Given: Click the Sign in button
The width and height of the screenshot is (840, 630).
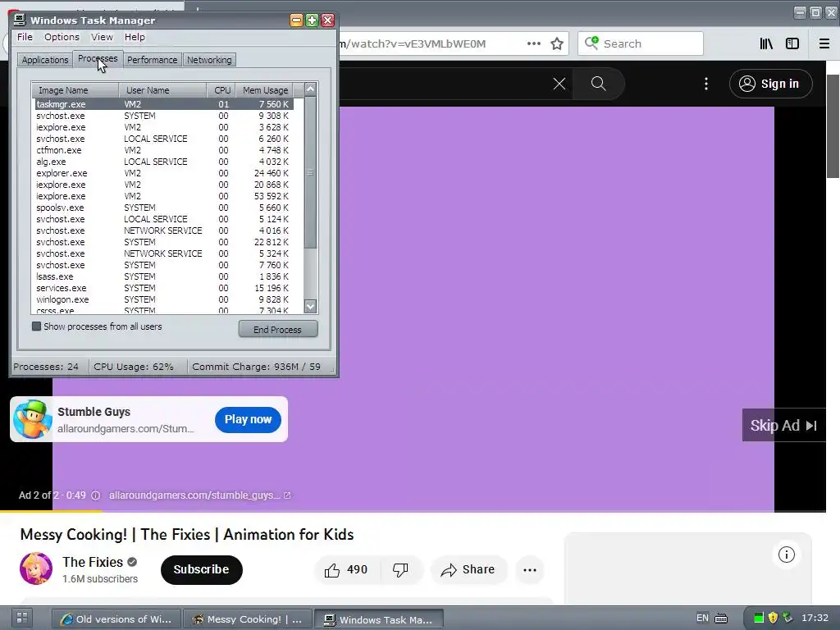Looking at the screenshot, I should [x=771, y=84].
